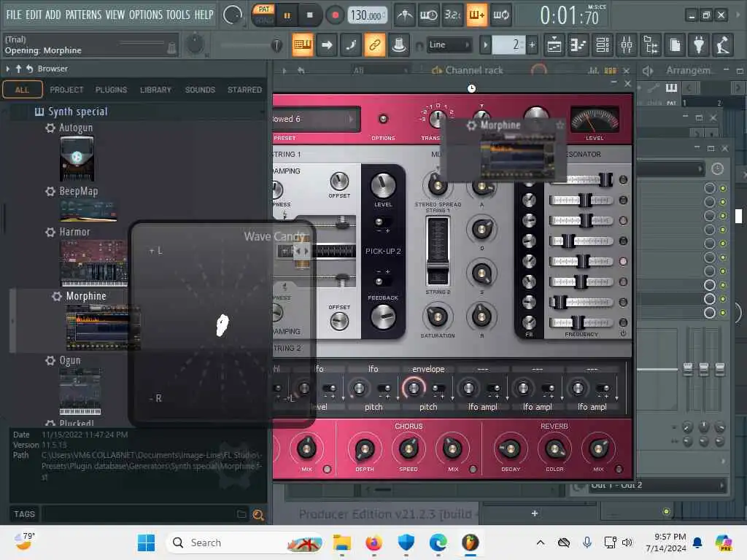747x560 pixels.
Task: Click the Morphine thumbnail in browser
Action: (x=102, y=327)
